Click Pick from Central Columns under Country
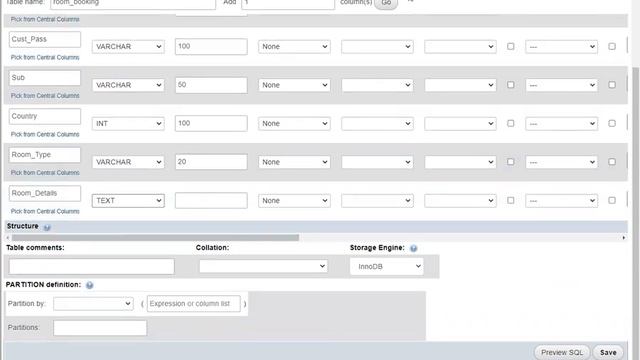This screenshot has width=640, height=360. click(45, 134)
